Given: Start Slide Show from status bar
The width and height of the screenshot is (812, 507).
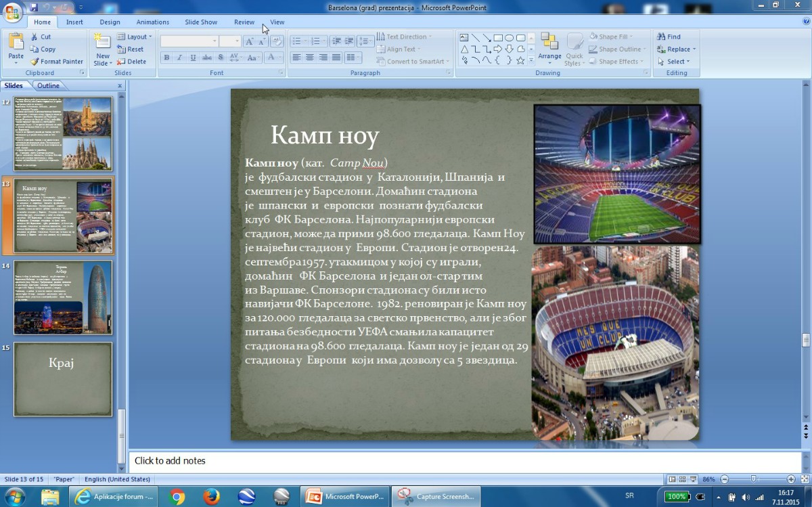Looking at the screenshot, I should point(693,479).
